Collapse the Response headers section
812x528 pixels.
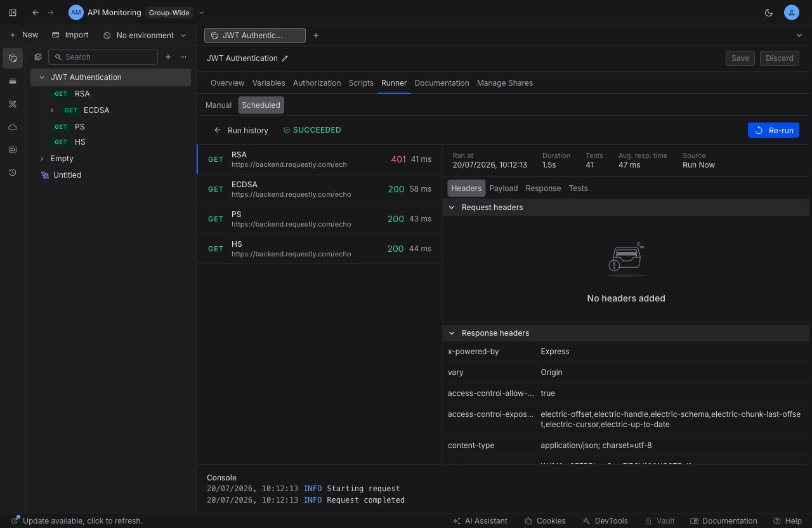452,333
